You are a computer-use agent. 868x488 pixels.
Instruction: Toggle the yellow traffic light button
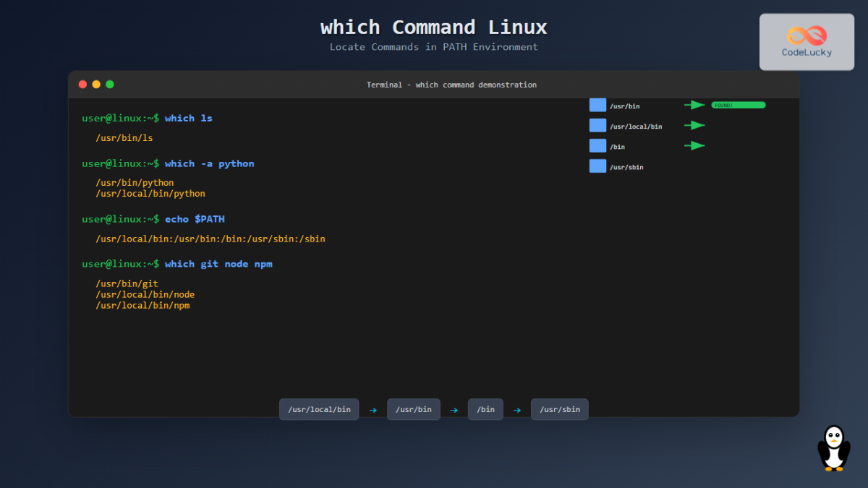[x=96, y=84]
